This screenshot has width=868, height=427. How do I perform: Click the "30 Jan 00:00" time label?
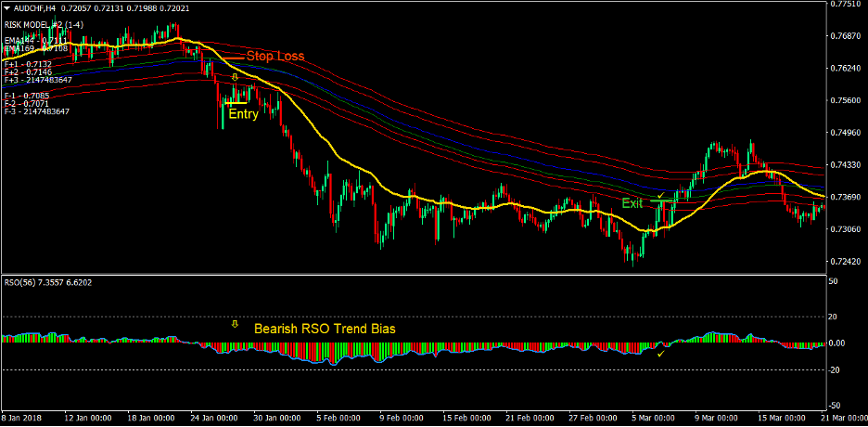point(277,418)
